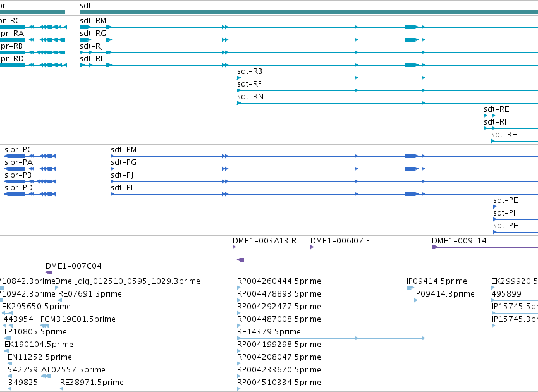The height and width of the screenshot is (392, 538).
Task: Select the DME1-009L14 clone label
Action: coord(459,241)
